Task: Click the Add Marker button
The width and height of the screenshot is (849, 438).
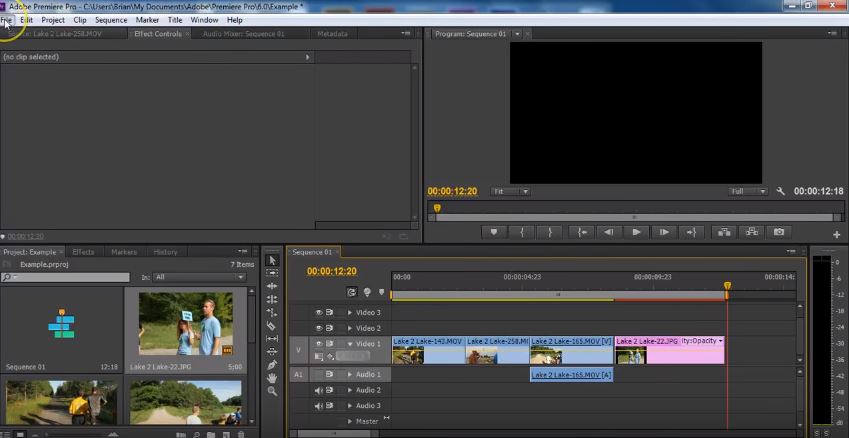Action: coord(493,232)
